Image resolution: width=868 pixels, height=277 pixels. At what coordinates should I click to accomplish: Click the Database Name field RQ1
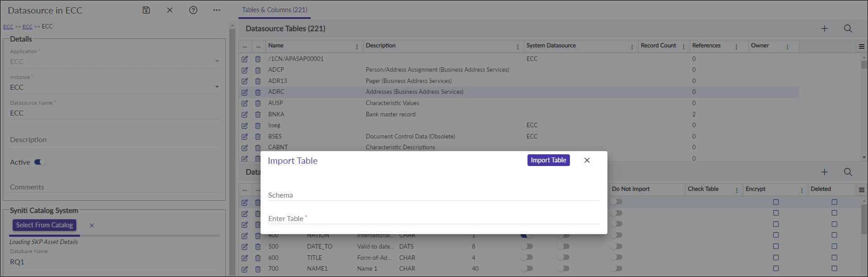[x=114, y=262]
